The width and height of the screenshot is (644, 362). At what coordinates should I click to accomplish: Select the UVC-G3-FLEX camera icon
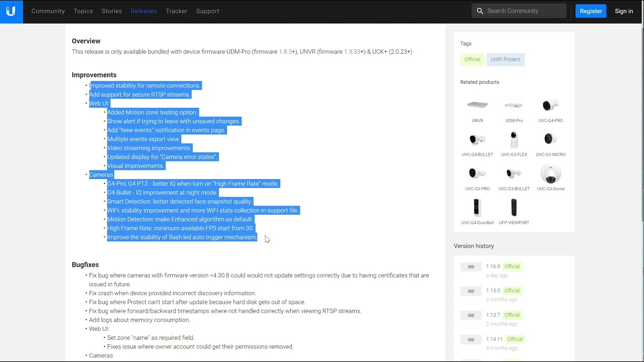(x=514, y=139)
